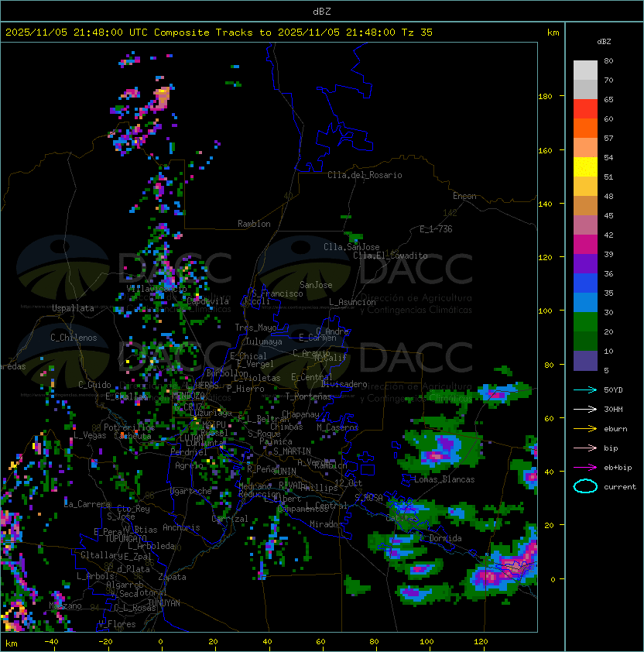Click the '180' tick on the vertical km axis

(x=545, y=97)
